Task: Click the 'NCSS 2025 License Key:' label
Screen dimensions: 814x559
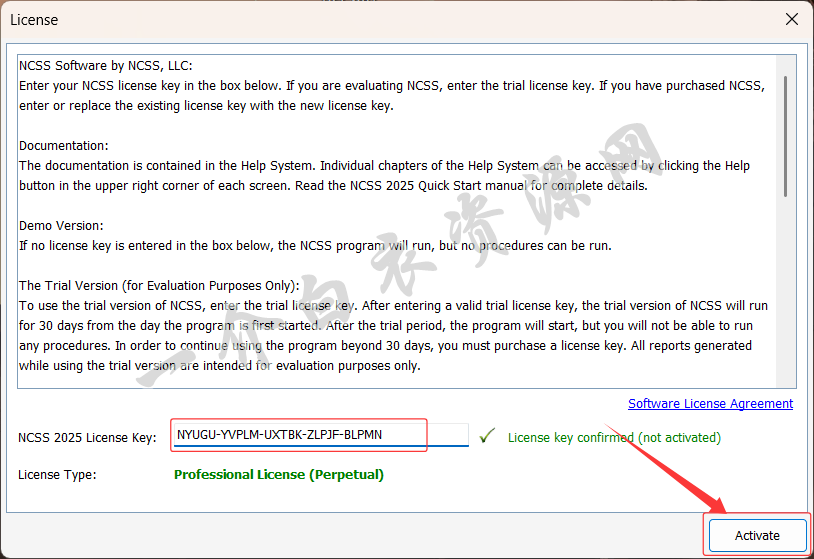Action: [x=87, y=437]
